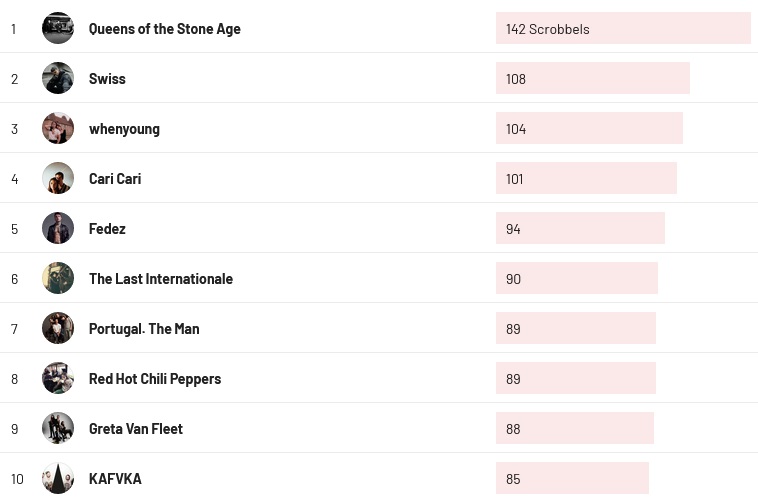Click Queens of the Stone Age avatar
The width and height of the screenshot is (758, 501).
(x=58, y=28)
